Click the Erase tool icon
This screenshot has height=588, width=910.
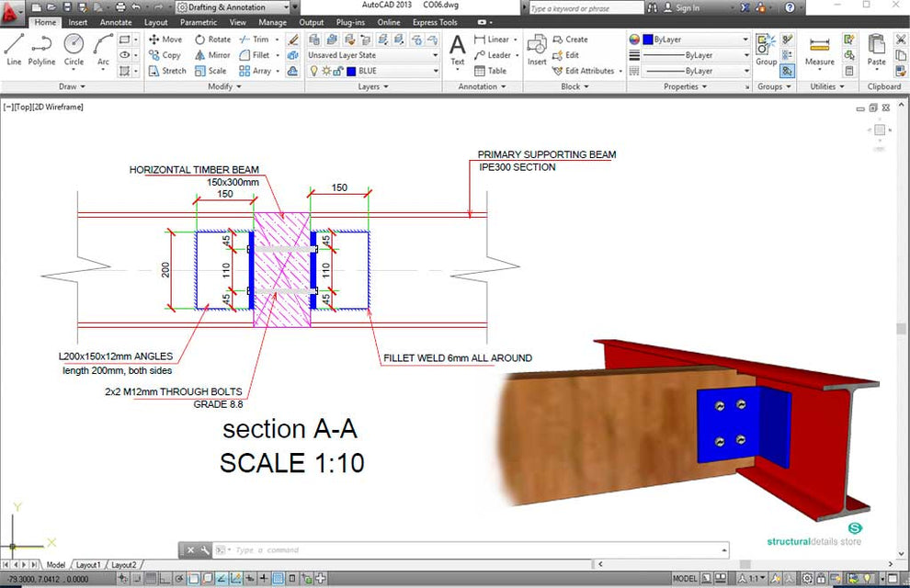click(x=293, y=40)
